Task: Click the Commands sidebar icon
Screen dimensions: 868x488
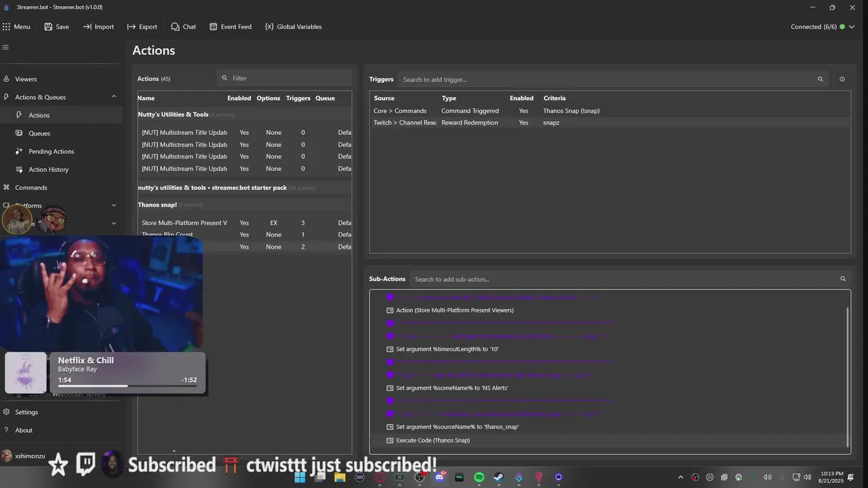Action: [6, 188]
